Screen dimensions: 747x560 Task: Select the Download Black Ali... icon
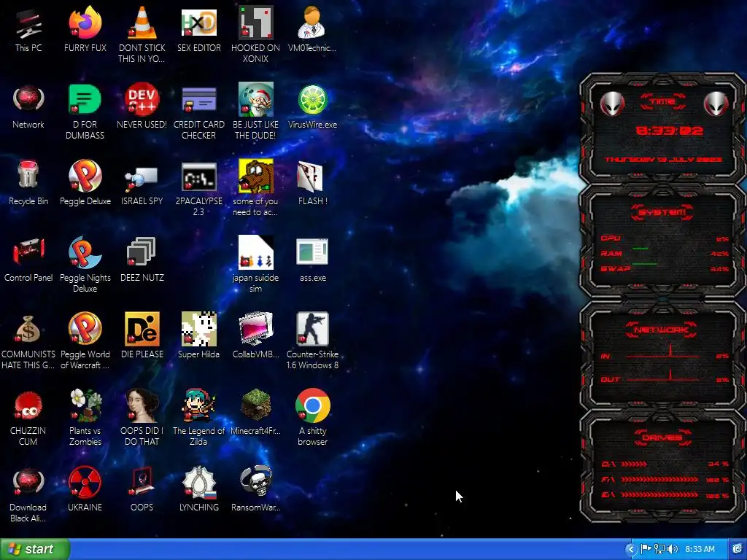28,482
